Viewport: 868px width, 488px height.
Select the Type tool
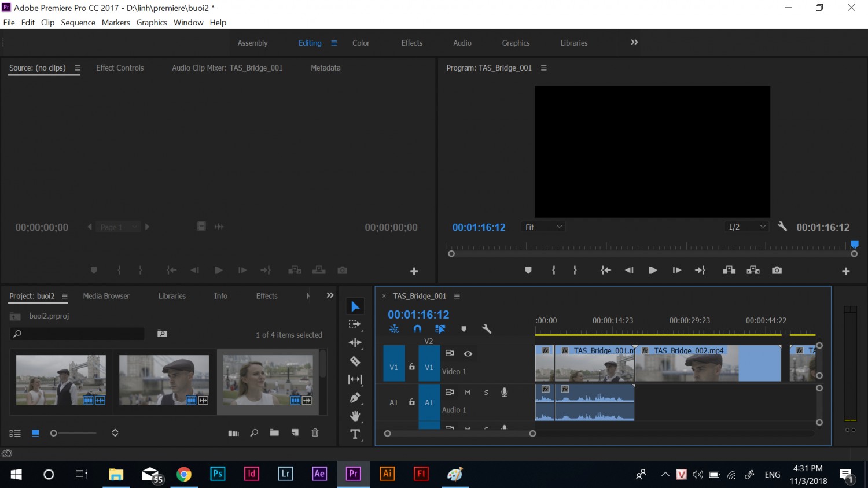355,434
